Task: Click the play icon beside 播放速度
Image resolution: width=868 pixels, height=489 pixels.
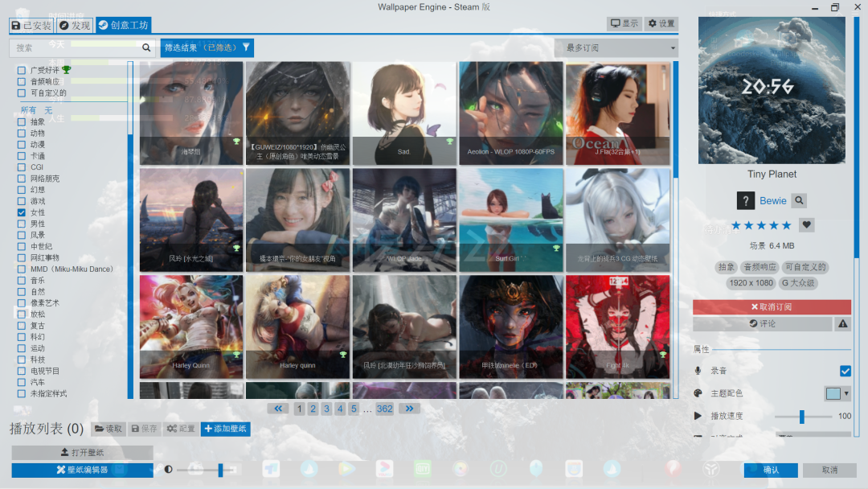Action: tap(698, 416)
